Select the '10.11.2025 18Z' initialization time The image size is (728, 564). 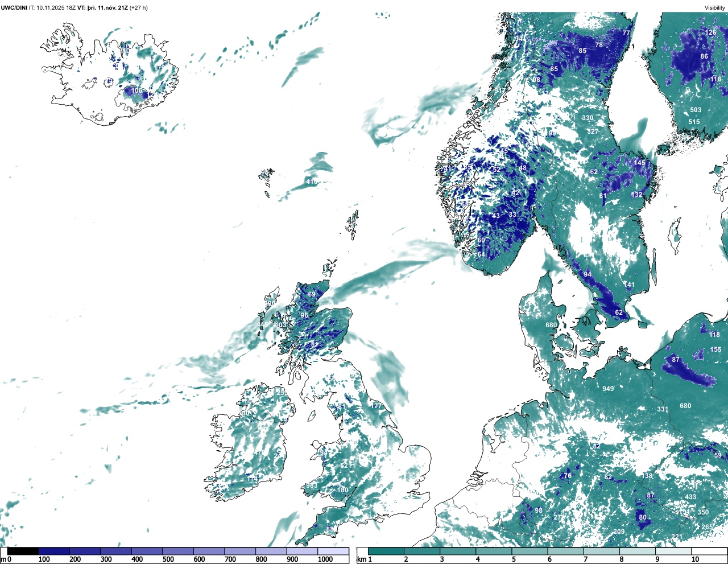click(56, 7)
